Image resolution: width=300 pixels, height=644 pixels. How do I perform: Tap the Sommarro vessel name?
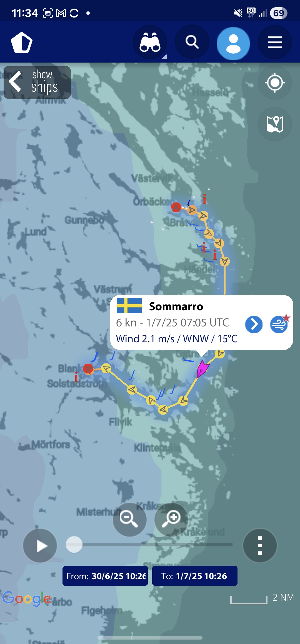176,306
